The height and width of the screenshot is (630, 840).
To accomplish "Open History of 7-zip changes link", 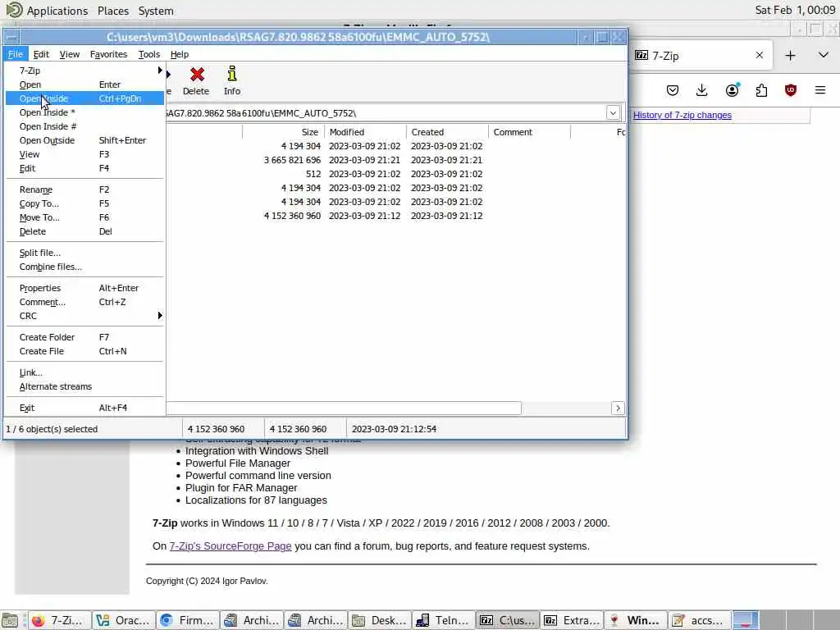I will tap(682, 115).
